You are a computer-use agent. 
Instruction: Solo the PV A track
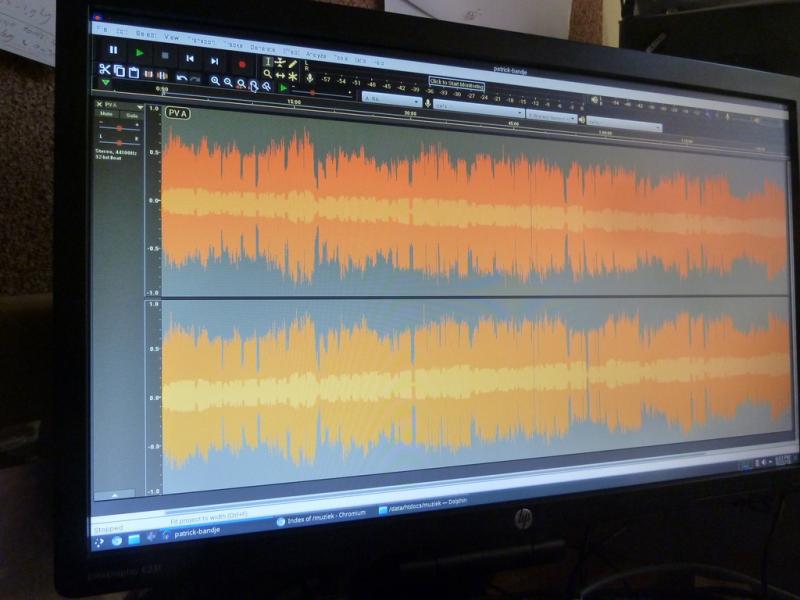(132, 116)
